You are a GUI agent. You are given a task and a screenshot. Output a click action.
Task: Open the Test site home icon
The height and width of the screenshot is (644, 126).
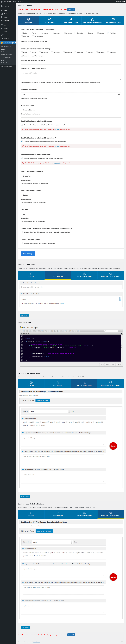5,1
